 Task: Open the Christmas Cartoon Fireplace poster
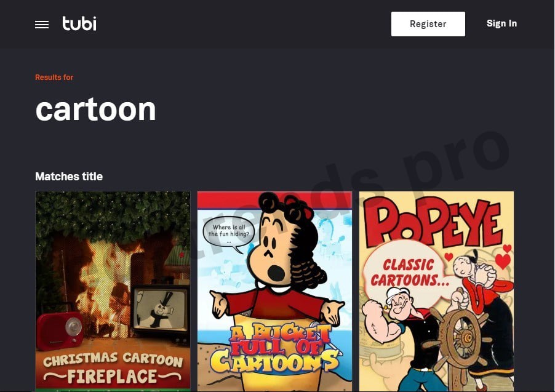coord(113,292)
